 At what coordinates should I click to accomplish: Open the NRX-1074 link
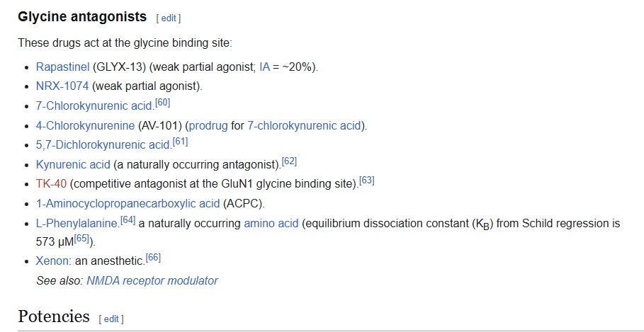coord(62,86)
